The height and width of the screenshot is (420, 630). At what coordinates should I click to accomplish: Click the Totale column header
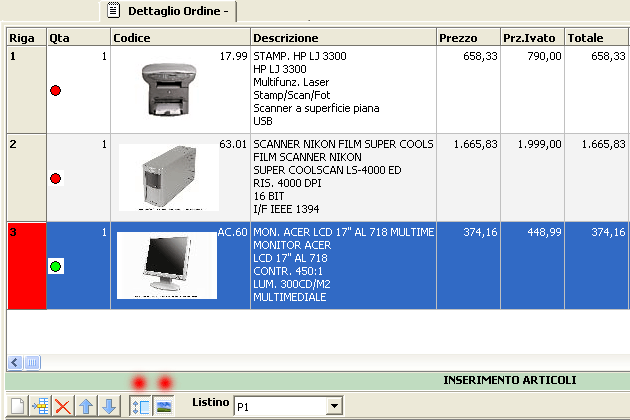coord(597,38)
